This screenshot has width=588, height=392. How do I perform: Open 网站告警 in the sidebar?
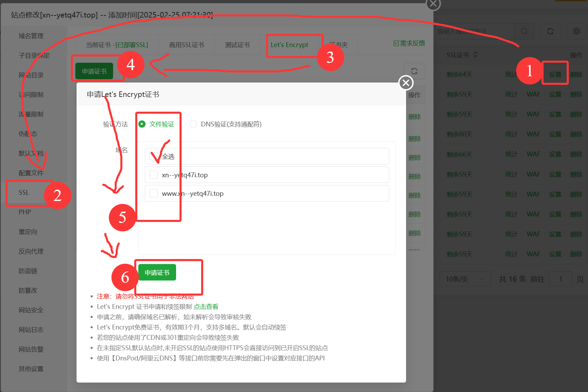click(x=31, y=349)
